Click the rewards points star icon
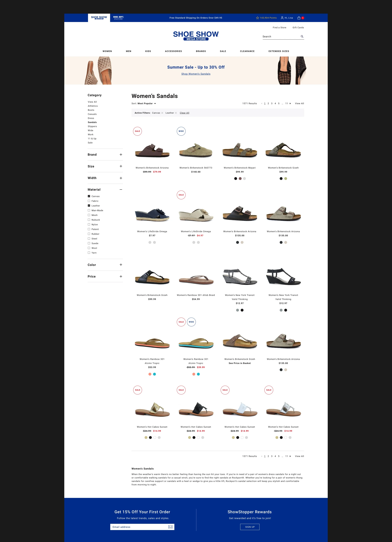This screenshot has width=392, height=542. 257,18
